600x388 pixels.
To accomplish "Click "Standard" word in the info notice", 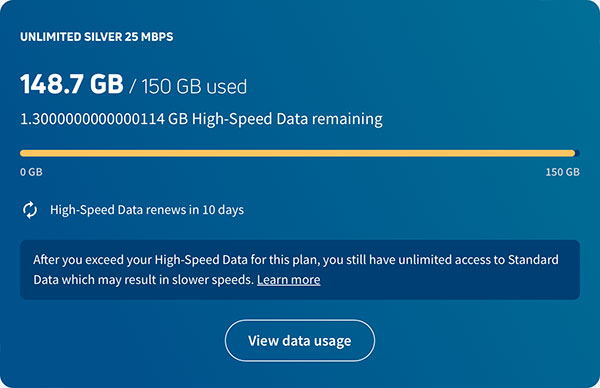I will pos(533,260).
